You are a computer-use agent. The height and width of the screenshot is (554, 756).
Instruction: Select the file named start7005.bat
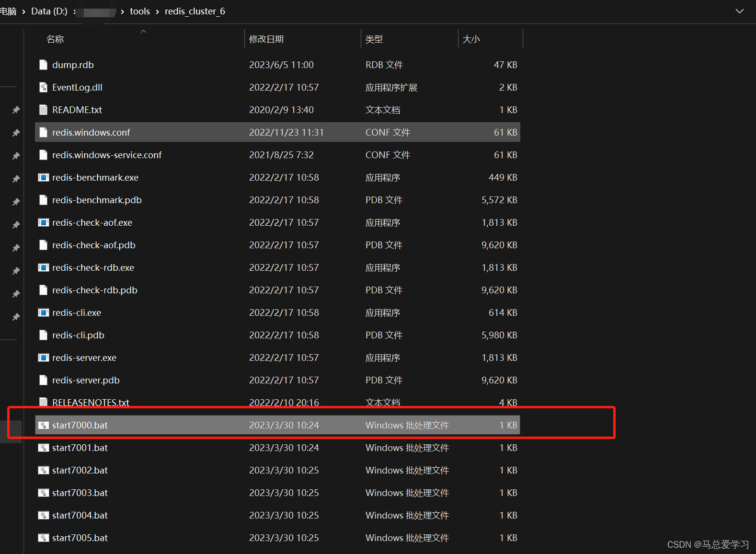(x=80, y=538)
